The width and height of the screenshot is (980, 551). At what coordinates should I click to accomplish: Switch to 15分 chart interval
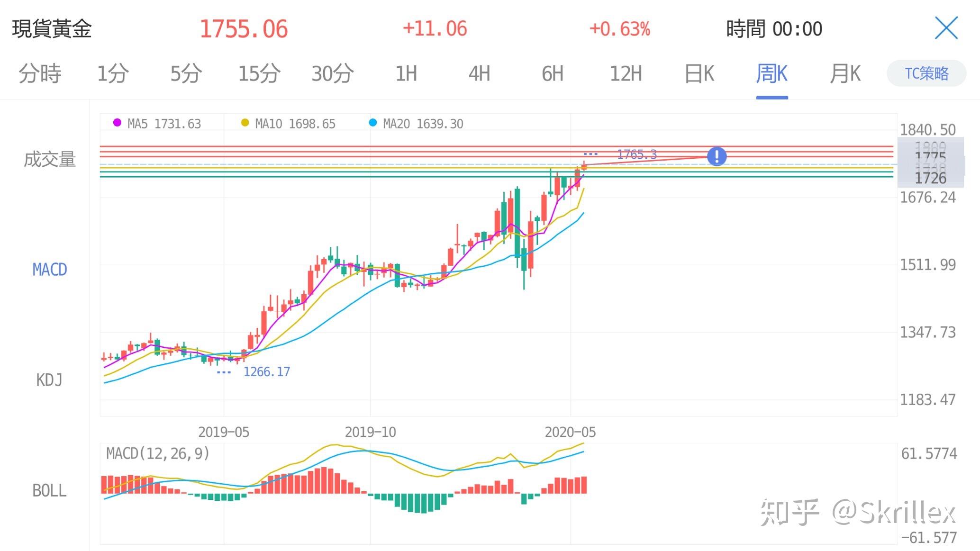pyautogui.click(x=259, y=74)
